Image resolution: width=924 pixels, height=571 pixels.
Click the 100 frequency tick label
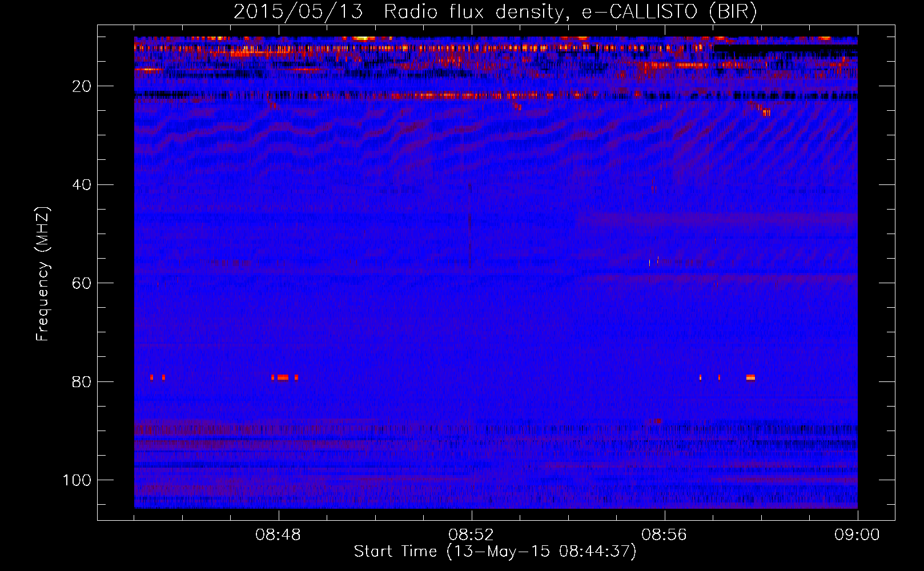(x=77, y=480)
